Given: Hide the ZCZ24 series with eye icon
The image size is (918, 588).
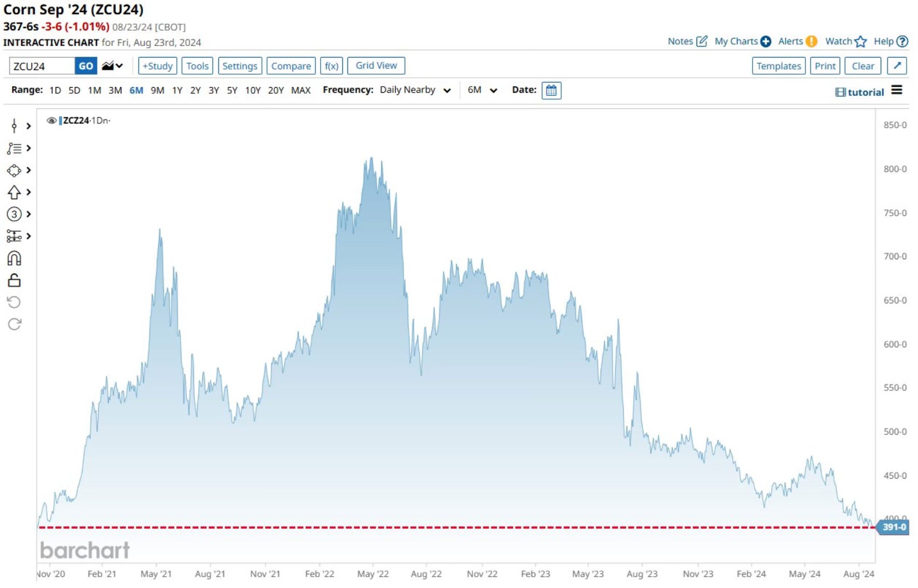Looking at the screenshot, I should click(x=51, y=121).
